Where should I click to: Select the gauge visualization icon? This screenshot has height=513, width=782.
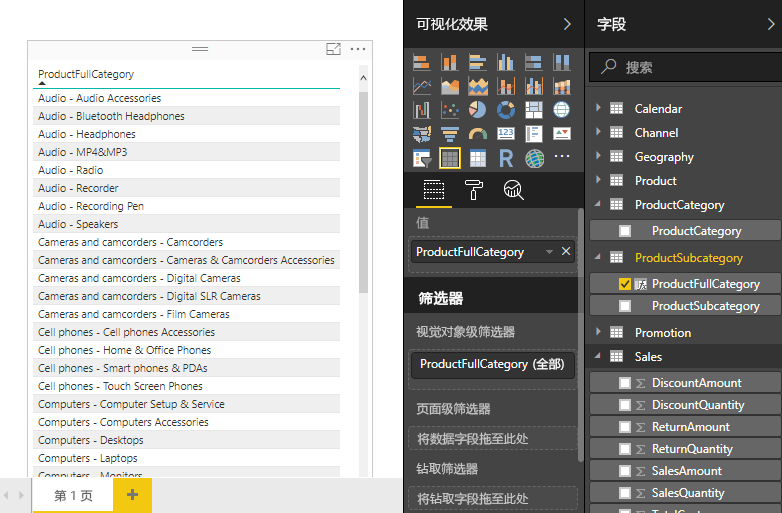pyautogui.click(x=478, y=134)
